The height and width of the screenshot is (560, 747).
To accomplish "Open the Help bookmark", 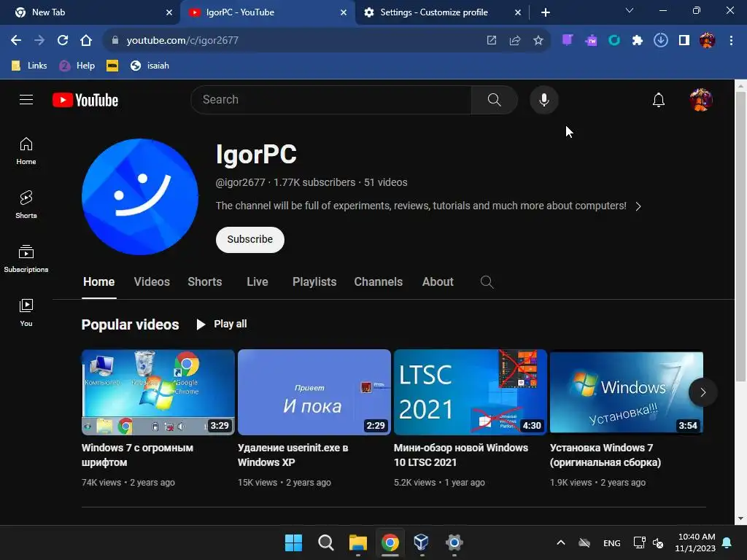I will pos(77,66).
